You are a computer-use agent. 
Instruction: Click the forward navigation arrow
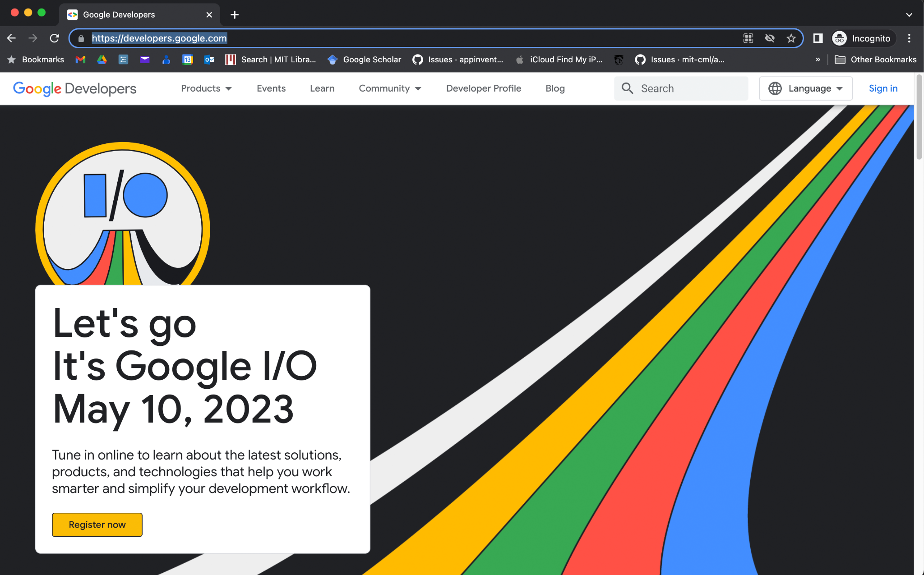point(32,38)
